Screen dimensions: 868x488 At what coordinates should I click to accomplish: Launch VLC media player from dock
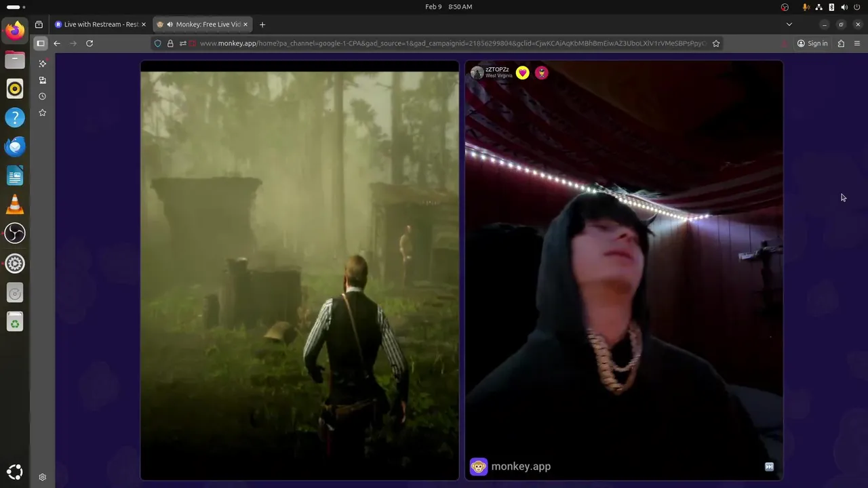click(x=15, y=205)
